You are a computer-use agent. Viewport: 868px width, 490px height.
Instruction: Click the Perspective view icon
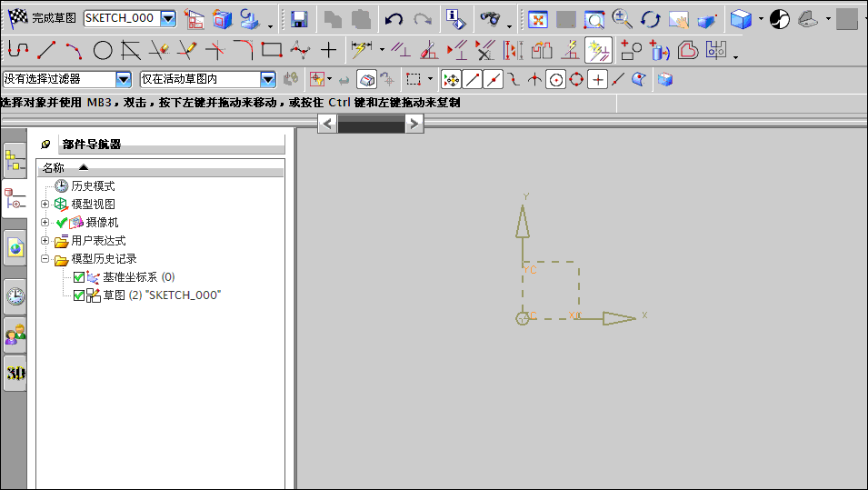click(707, 21)
